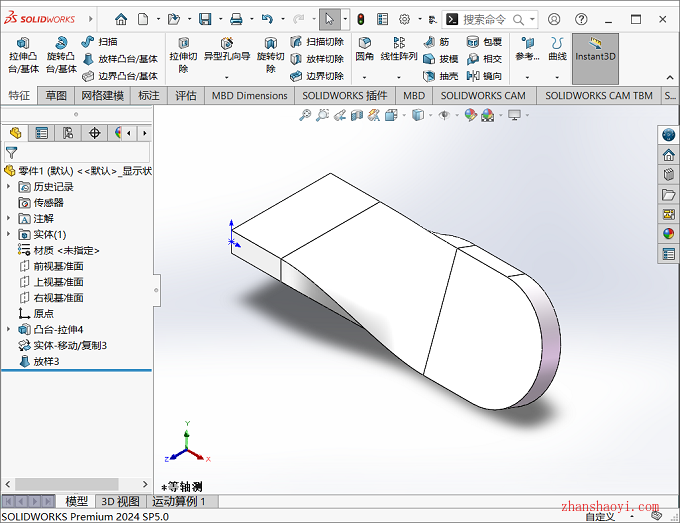Click the Zoom to Fit magnifier icon
Viewport: 680px width, 523px height.
pyautogui.click(x=306, y=115)
